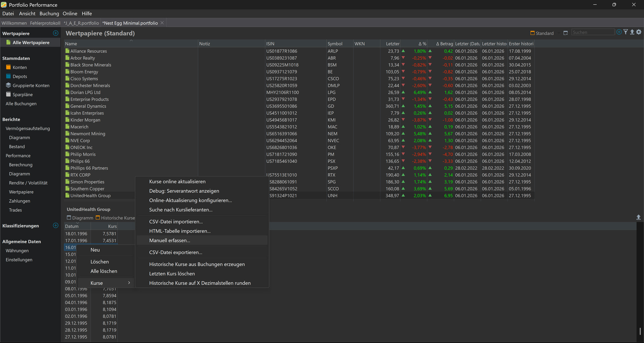Open the Buchung menu in menu bar
This screenshot has width=644, height=343.
(49, 13)
